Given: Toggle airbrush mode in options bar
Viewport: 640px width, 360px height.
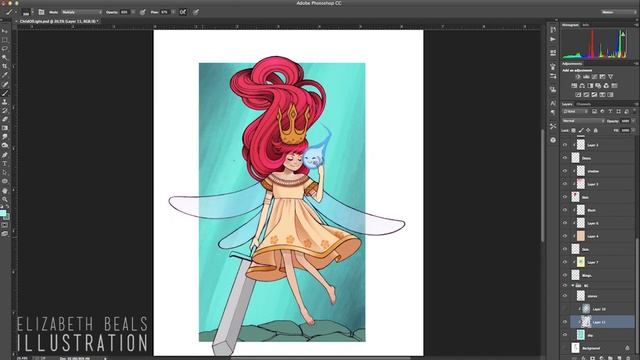Looking at the screenshot, I should click(183, 12).
